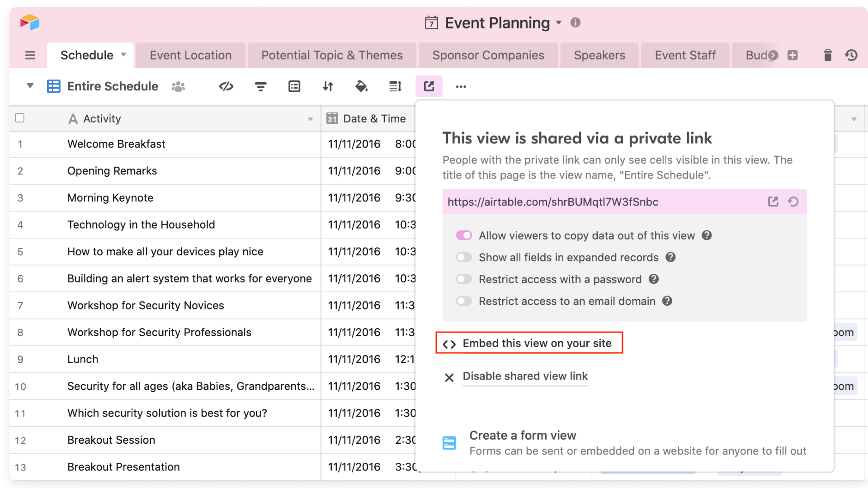Open the Sponsor Companies table tab
Viewport: 868px width, 488px height.
(x=488, y=55)
